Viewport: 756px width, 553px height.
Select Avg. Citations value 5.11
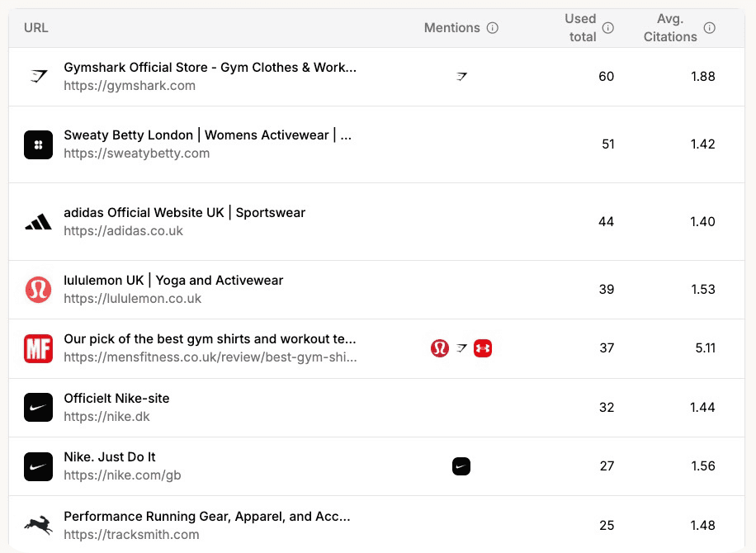(706, 348)
